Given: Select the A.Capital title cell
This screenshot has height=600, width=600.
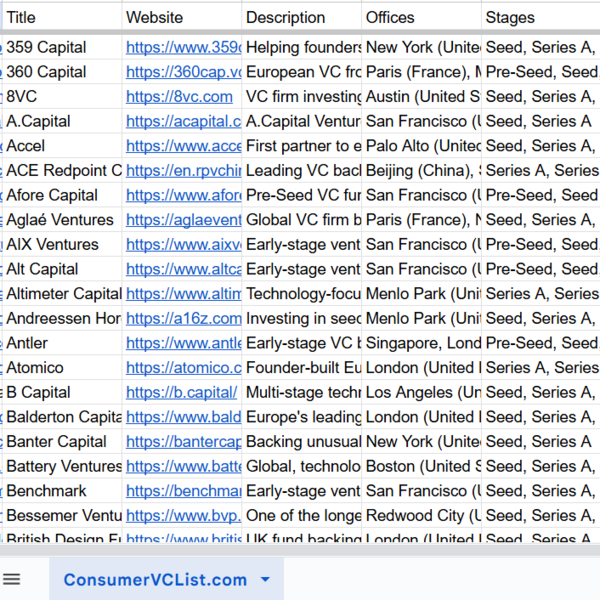Looking at the screenshot, I should point(62,121).
